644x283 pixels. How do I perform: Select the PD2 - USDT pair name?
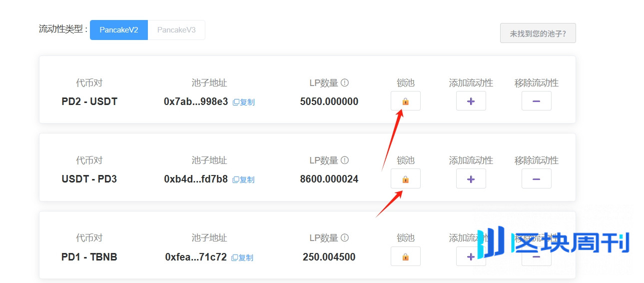(89, 101)
